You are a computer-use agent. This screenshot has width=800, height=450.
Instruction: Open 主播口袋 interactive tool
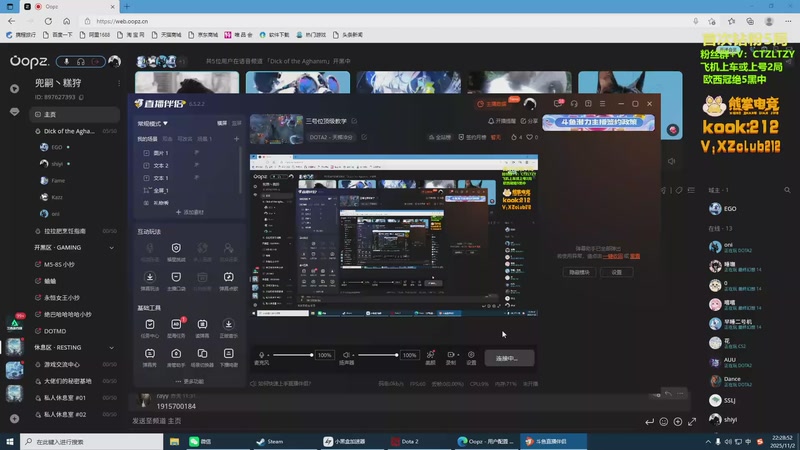(176, 281)
